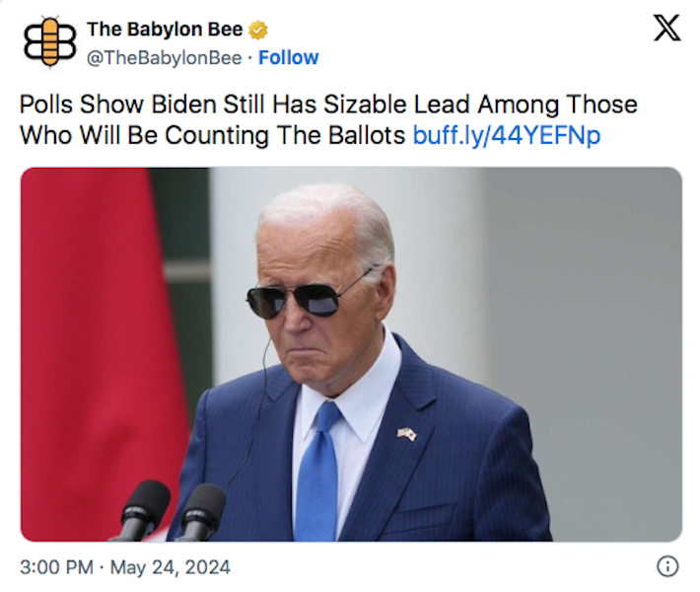Screen dimensions: 700x592
Task: Open the tweet info icon
Action: click(x=667, y=566)
